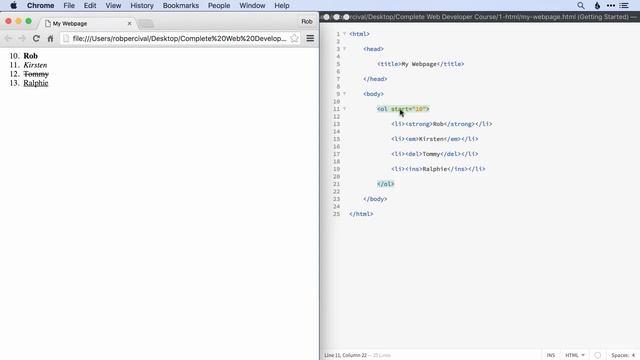
Task: Open the Chrome application menu
Action: 40,5
